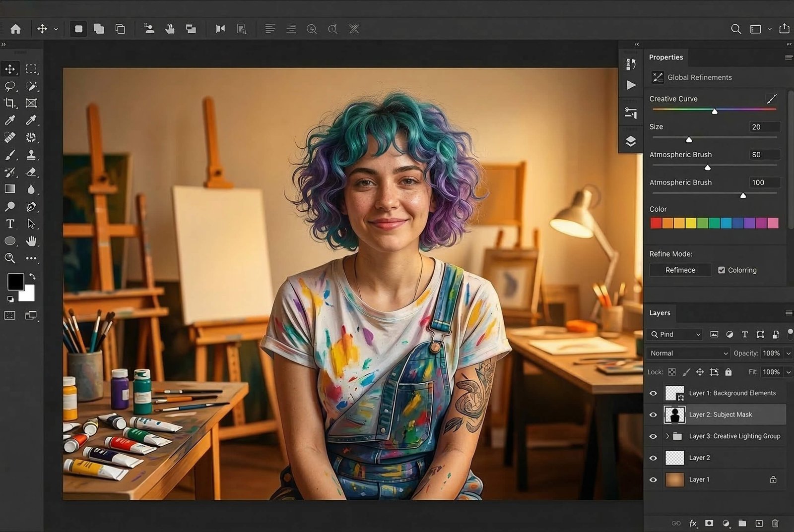Select the Eraser tool

31,172
